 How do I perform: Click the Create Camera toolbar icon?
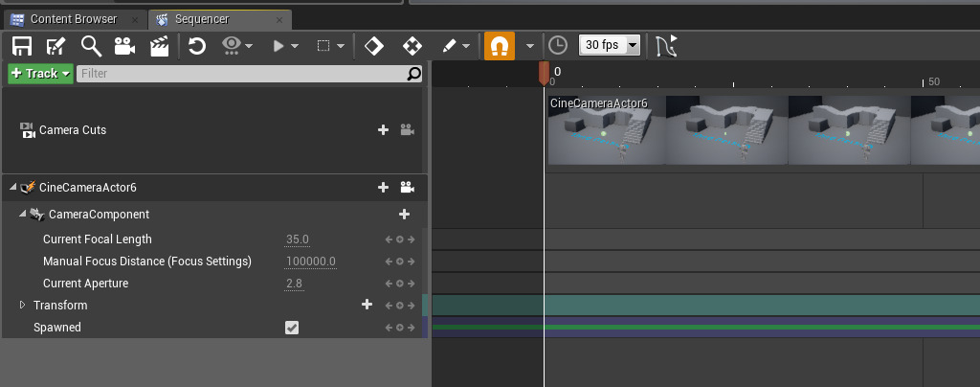(124, 45)
